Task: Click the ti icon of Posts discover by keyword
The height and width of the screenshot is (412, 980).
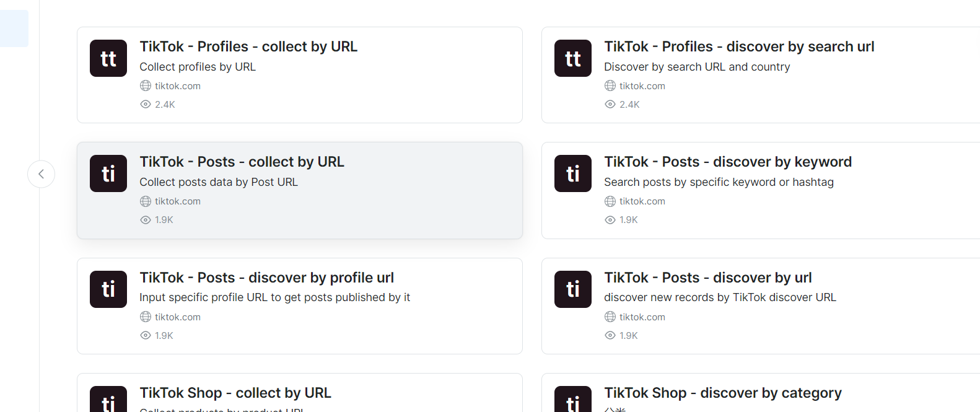Action: [x=573, y=173]
